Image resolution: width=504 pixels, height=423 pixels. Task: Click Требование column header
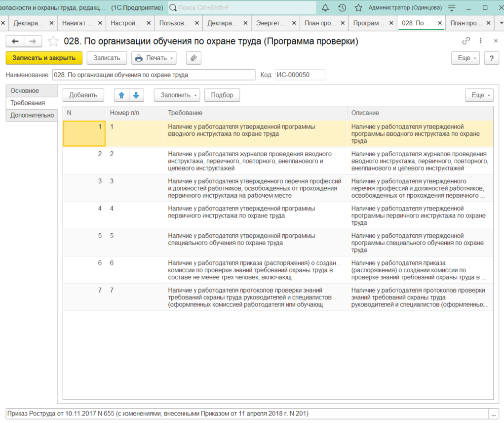256,113
